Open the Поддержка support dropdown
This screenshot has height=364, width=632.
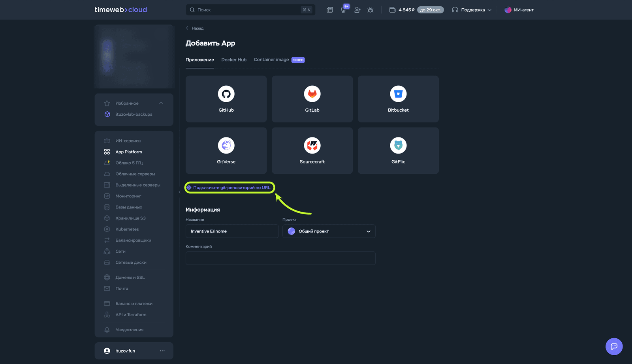[472, 10]
